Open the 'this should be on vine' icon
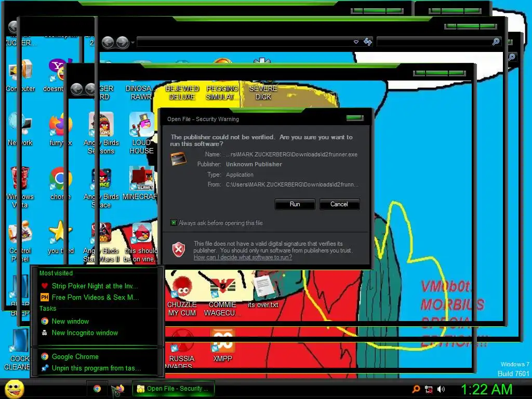The image size is (532, 399). coord(141,242)
